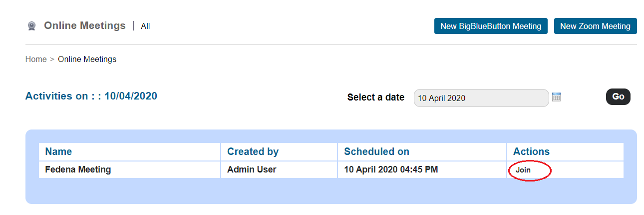Click the Select a date label
The height and width of the screenshot is (215, 644).
376,97
